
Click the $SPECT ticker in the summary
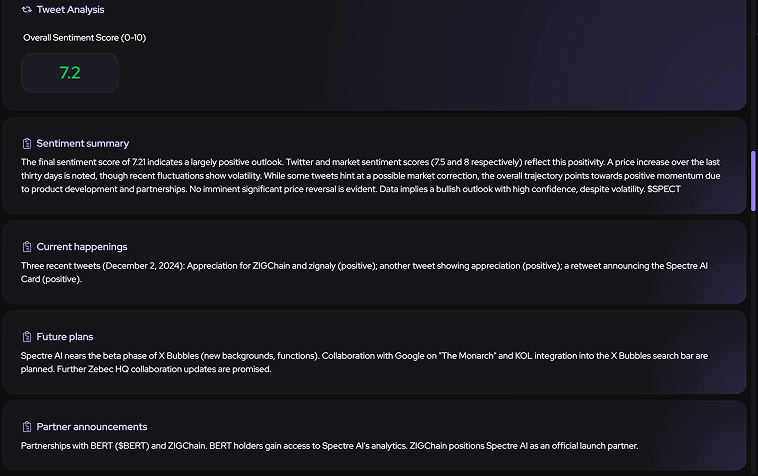pyautogui.click(x=664, y=189)
